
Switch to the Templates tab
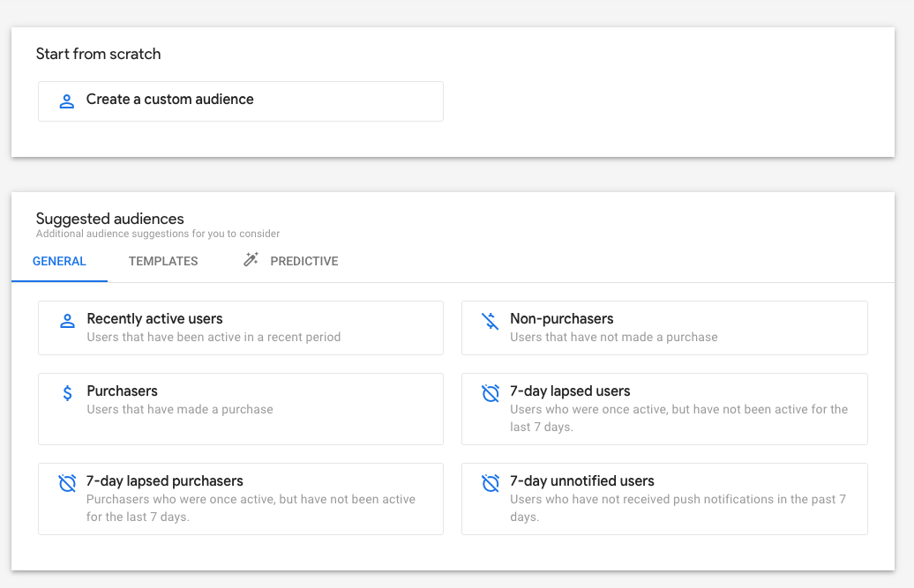[x=163, y=261]
